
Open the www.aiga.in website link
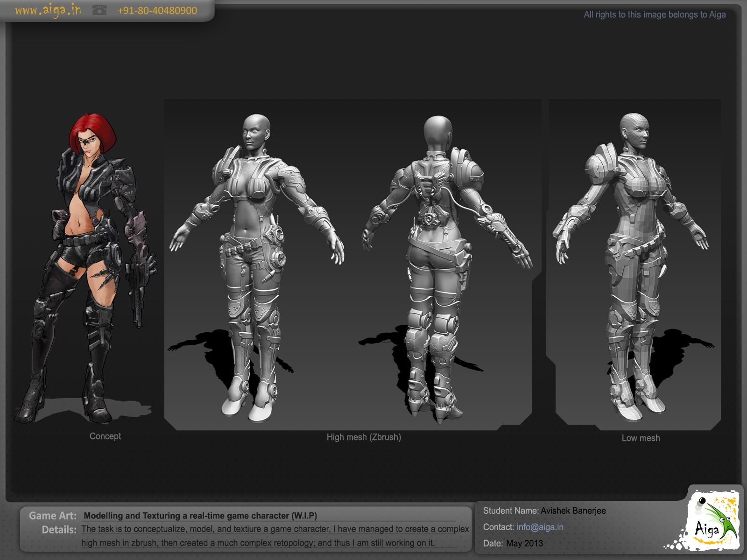[48, 10]
